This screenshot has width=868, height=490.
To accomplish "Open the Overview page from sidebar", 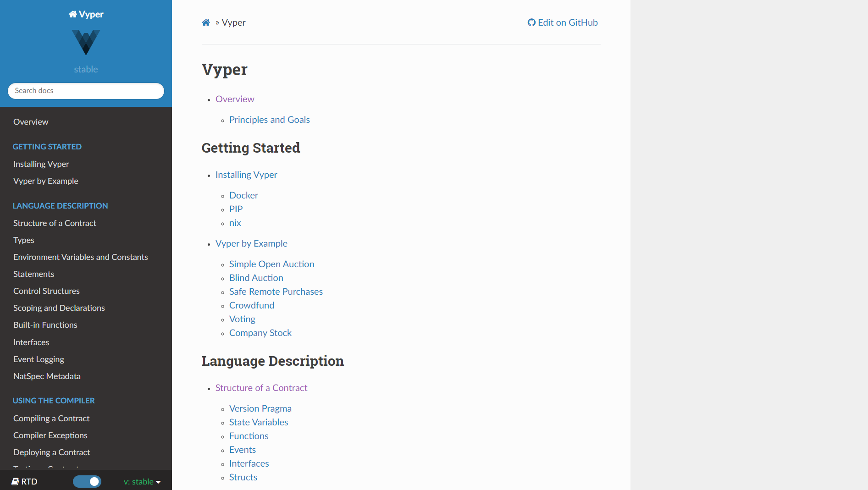I will [30, 121].
